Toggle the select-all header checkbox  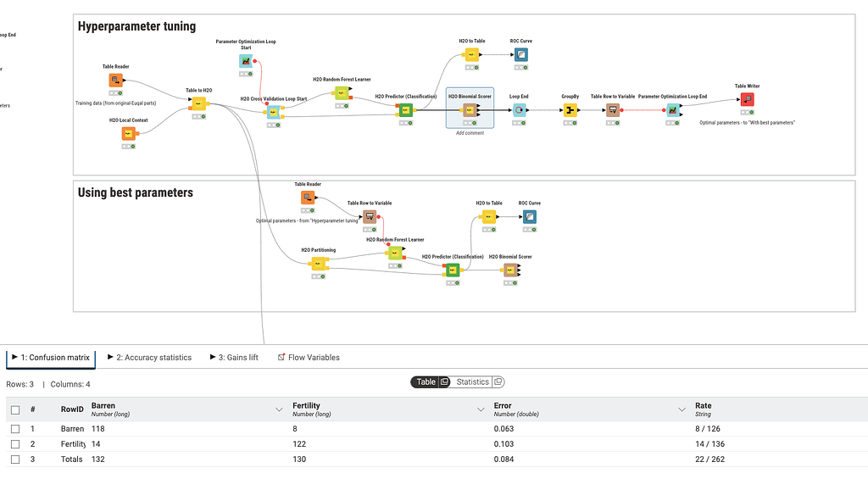tap(15, 409)
